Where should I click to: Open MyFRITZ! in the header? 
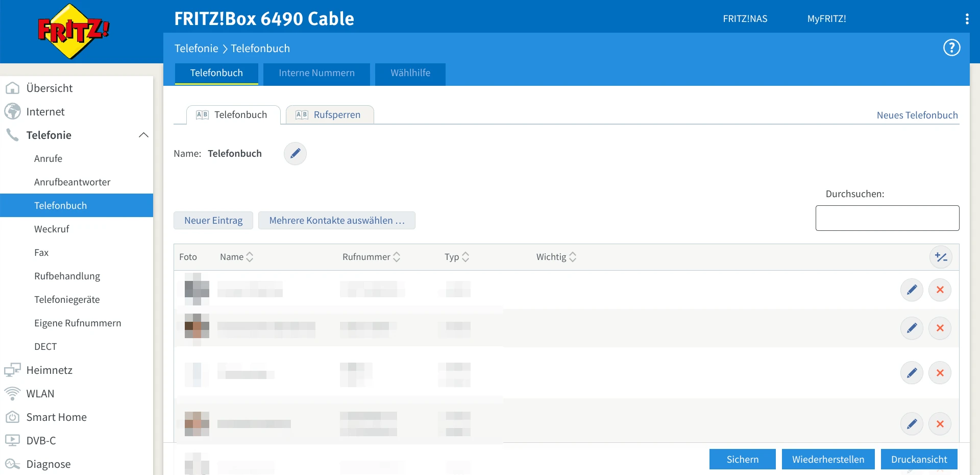coord(827,19)
